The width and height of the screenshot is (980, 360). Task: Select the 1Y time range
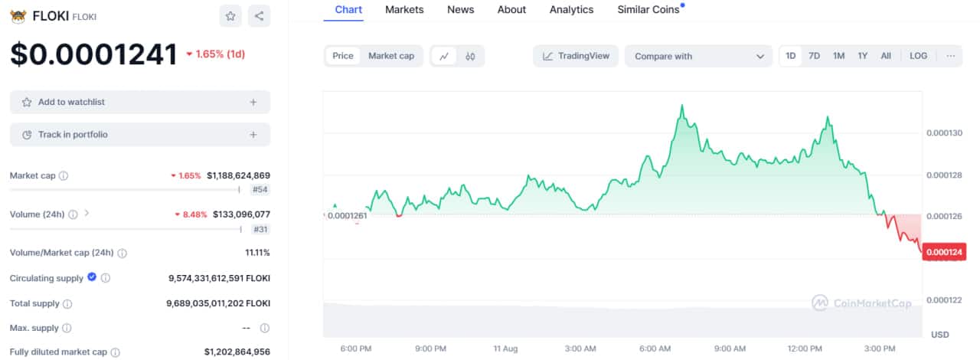pos(863,56)
